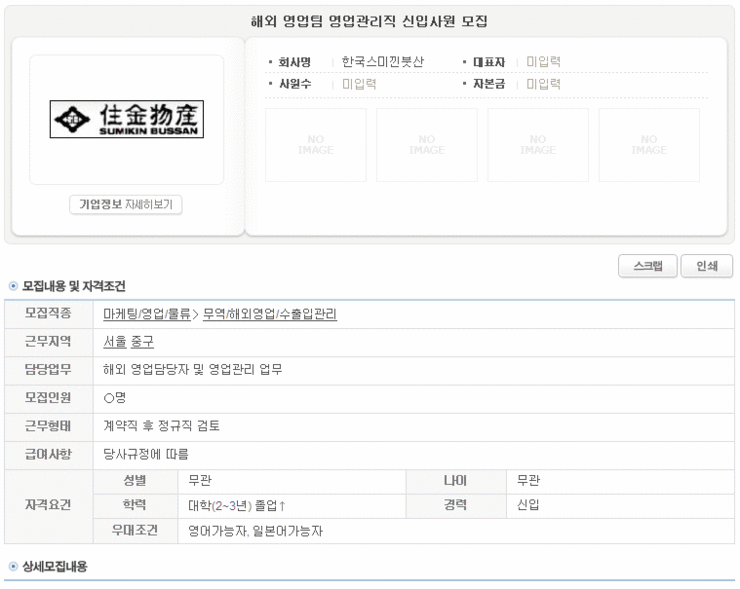Click the company name 한국스미낀붓산
This screenshot has height=589, width=740.
382,62
